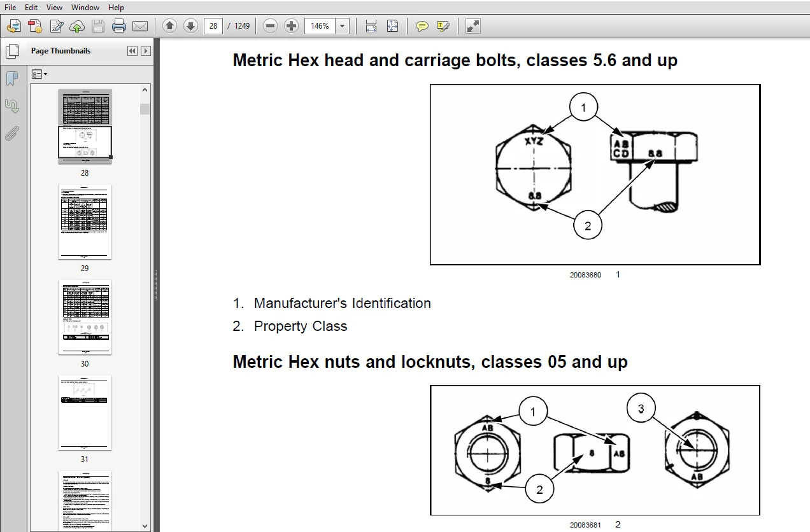Toggle the Bookmarks panel in sidebar
The height and width of the screenshot is (532, 810).
pos(11,78)
